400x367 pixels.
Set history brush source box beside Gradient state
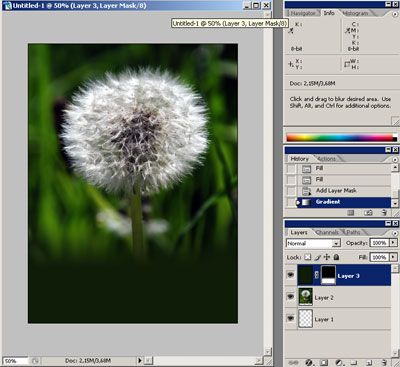click(x=292, y=202)
